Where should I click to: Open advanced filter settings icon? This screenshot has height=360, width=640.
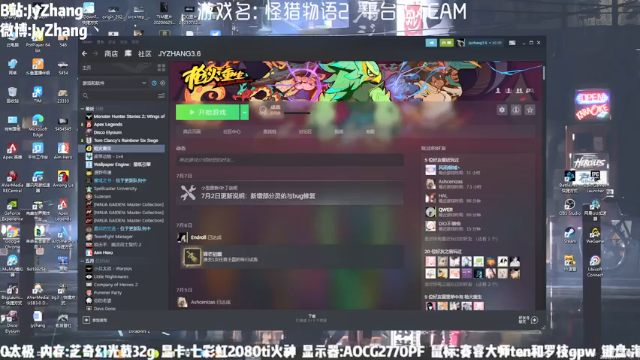point(161,96)
